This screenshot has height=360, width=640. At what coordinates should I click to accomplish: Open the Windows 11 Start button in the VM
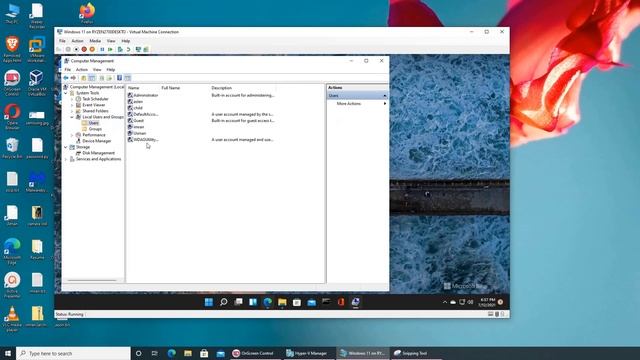(209, 302)
